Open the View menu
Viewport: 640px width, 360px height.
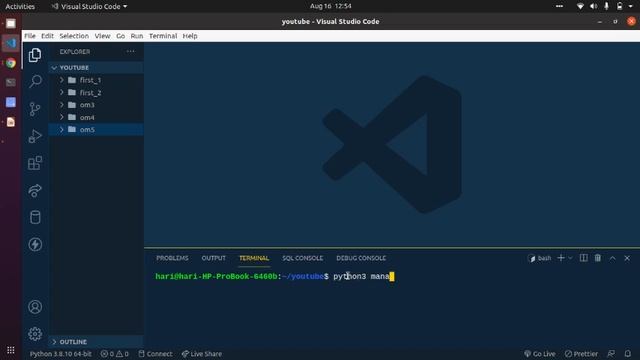(102, 36)
